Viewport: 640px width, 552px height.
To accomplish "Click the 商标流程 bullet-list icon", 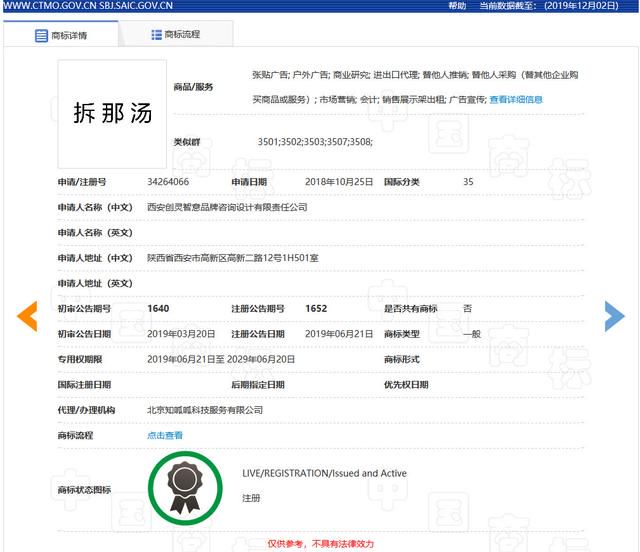I will point(156,35).
